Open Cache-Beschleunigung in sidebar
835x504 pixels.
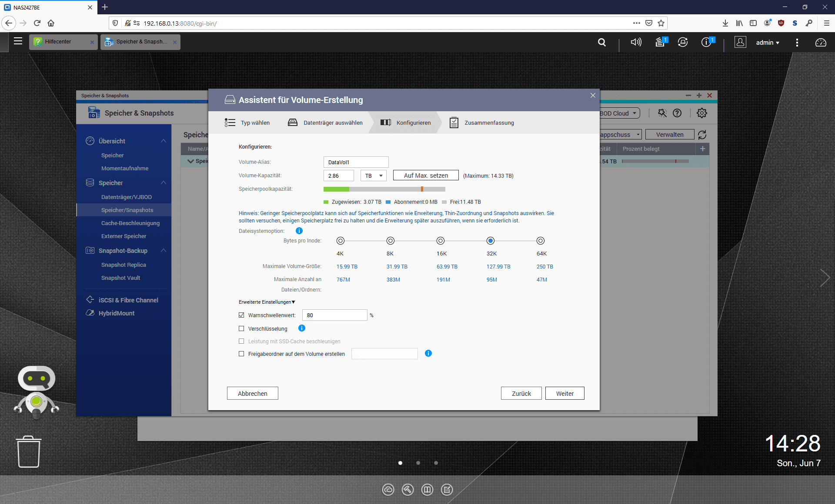pos(130,223)
